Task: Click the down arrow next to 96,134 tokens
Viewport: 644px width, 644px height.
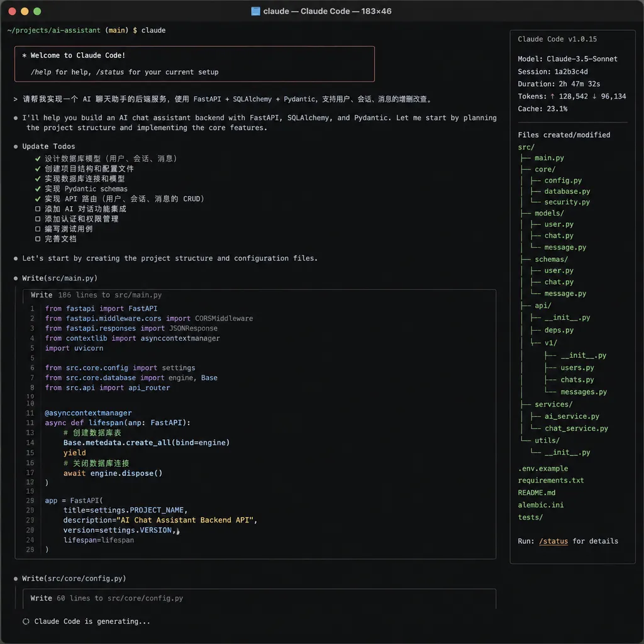Action: pyautogui.click(x=594, y=96)
